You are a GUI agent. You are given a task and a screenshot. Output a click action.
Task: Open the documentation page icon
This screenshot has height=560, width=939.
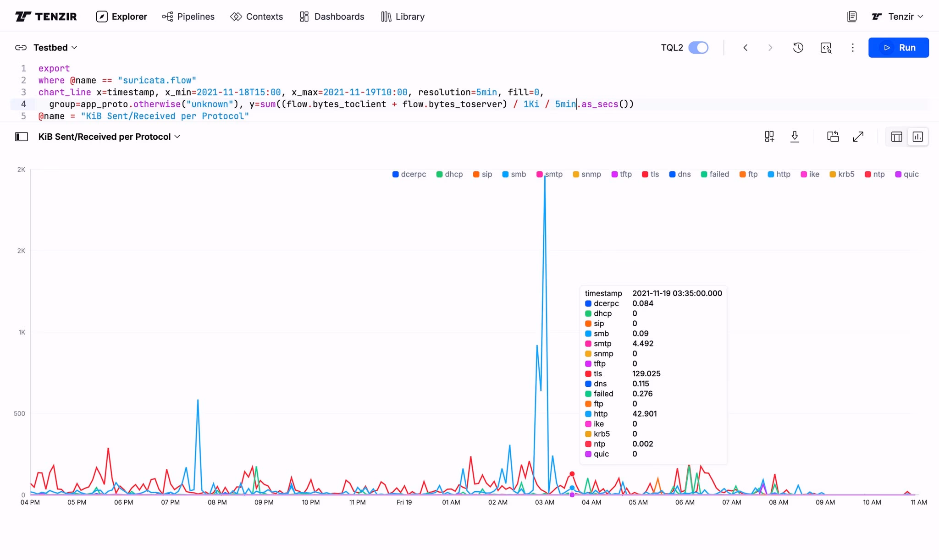[x=852, y=16]
